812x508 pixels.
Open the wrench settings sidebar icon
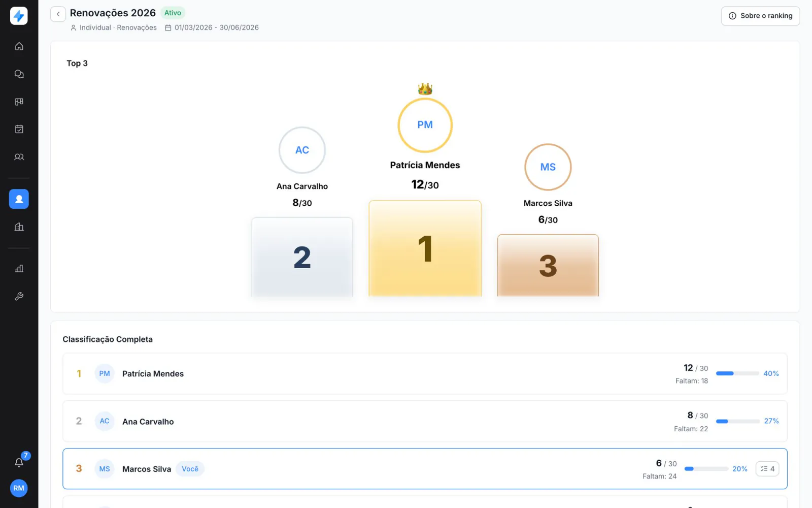click(19, 296)
